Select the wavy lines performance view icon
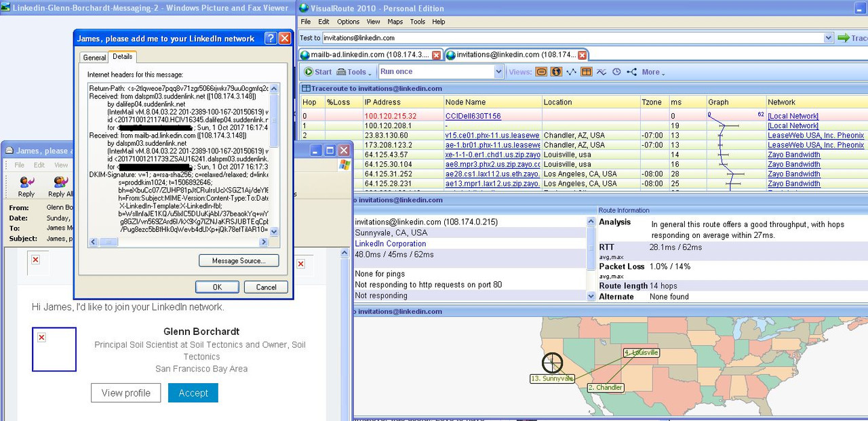Screen dimensions: 868x421 601,72
